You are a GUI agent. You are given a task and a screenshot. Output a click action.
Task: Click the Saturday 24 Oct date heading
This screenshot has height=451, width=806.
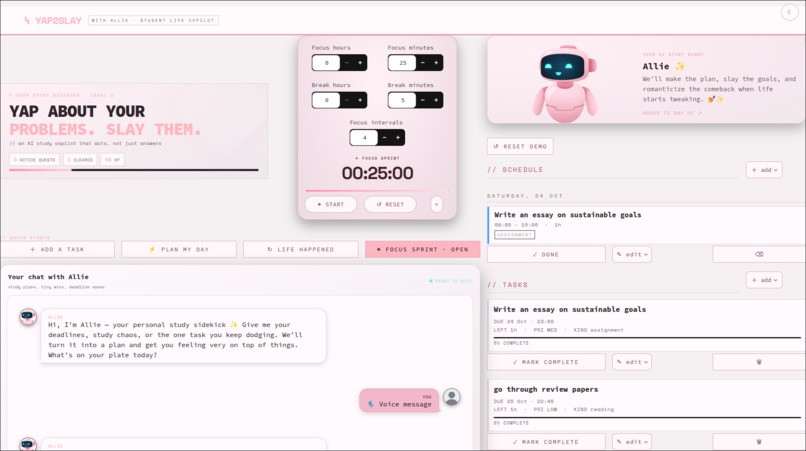pyautogui.click(x=525, y=196)
